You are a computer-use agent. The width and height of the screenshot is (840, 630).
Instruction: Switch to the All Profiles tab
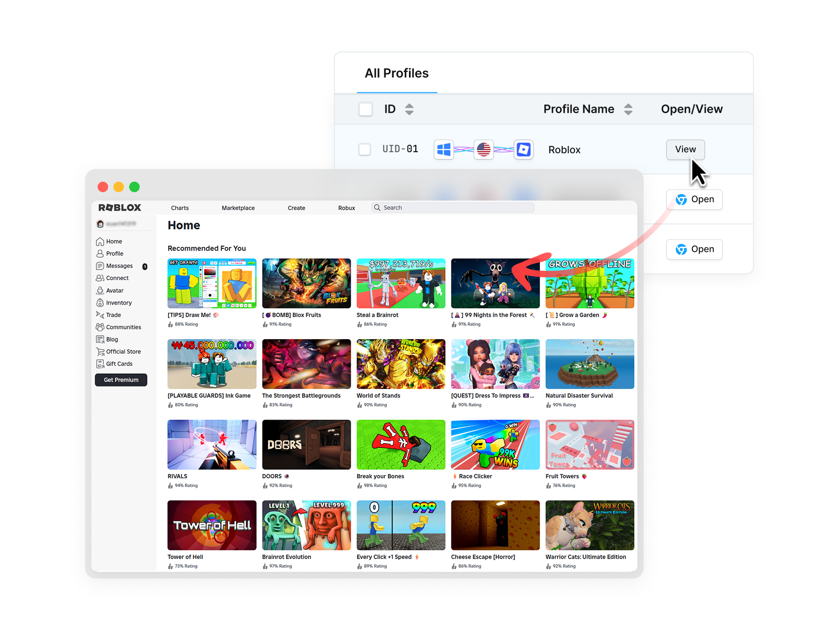click(x=397, y=73)
